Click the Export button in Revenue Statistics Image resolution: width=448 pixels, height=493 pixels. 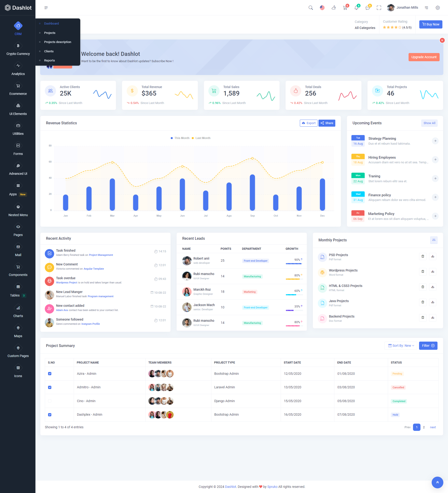point(308,123)
